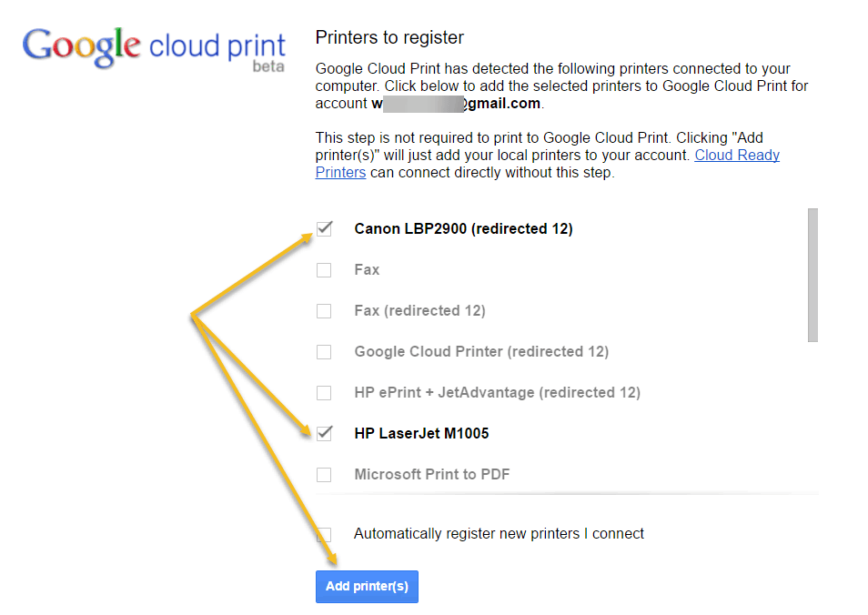Uncheck the HP LaserJet M1005 checkbox
This screenshot has height=615, width=868.
tap(324, 434)
